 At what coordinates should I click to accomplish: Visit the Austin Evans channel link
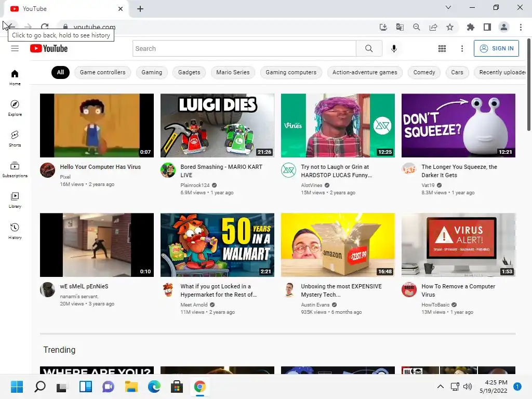coord(315,304)
